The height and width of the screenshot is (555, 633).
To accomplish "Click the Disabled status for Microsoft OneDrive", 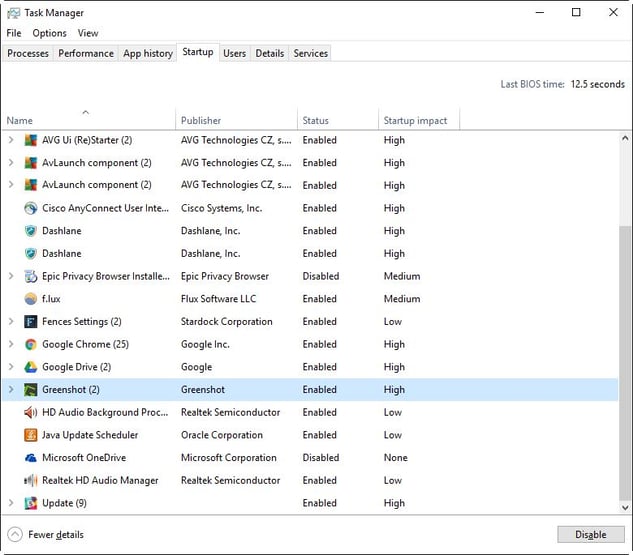I will 321,458.
